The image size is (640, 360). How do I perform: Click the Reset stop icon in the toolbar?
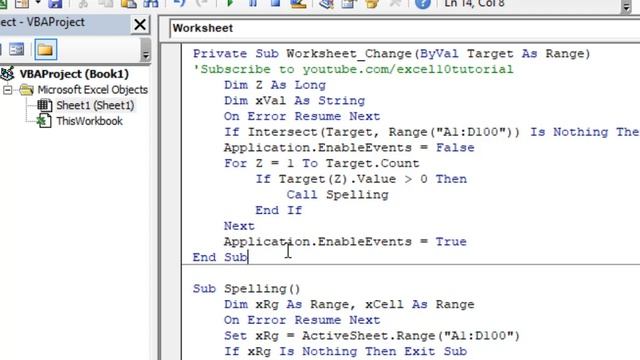pyautogui.click(x=276, y=4)
